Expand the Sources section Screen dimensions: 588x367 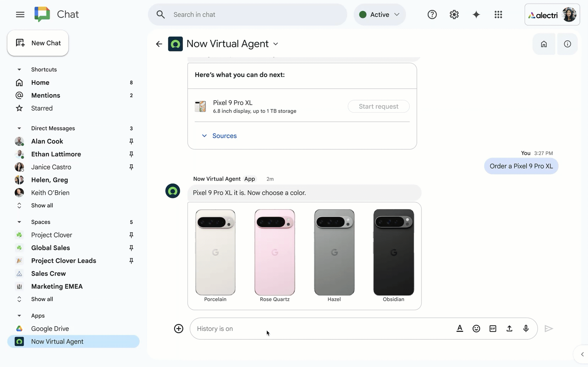219,136
